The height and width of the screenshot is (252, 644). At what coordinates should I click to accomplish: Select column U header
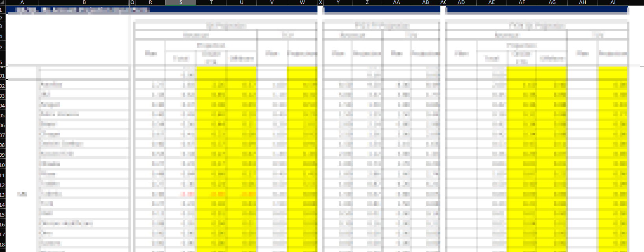(241, 2)
